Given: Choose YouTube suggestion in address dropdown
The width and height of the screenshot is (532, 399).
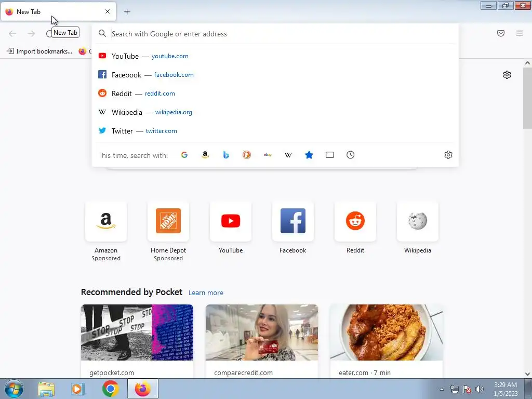Looking at the screenshot, I should (x=275, y=56).
